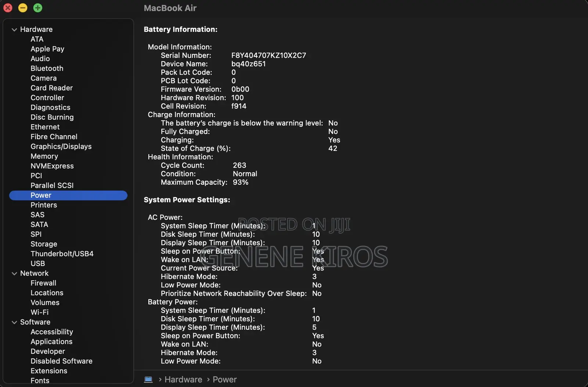This screenshot has width=588, height=387.
Task: Click the Health Information label
Action: (x=180, y=157)
